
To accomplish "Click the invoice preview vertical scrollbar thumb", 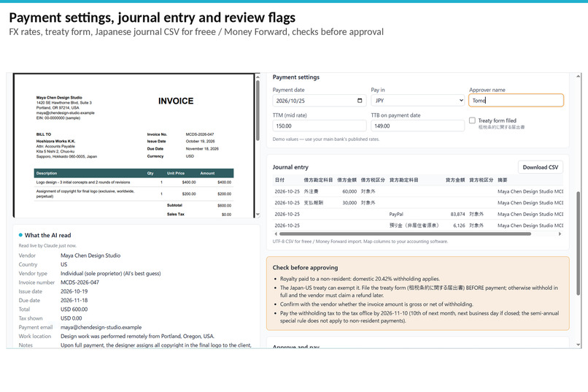I will (x=258, y=111).
